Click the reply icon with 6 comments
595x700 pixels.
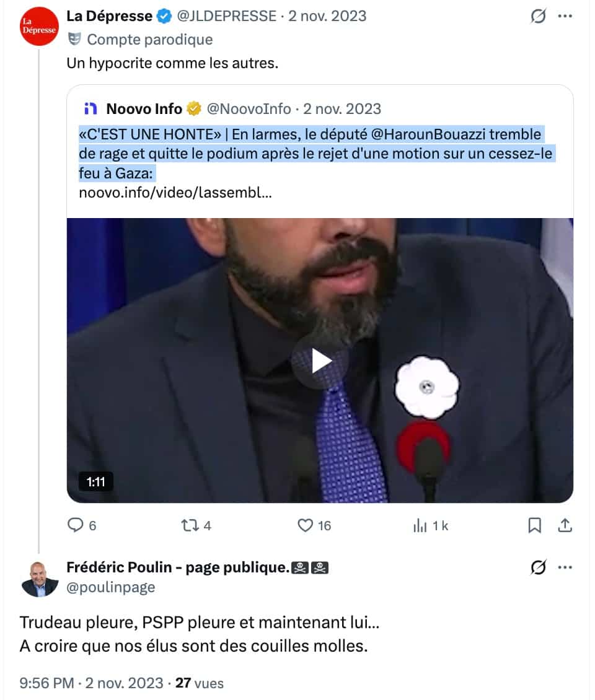75,525
